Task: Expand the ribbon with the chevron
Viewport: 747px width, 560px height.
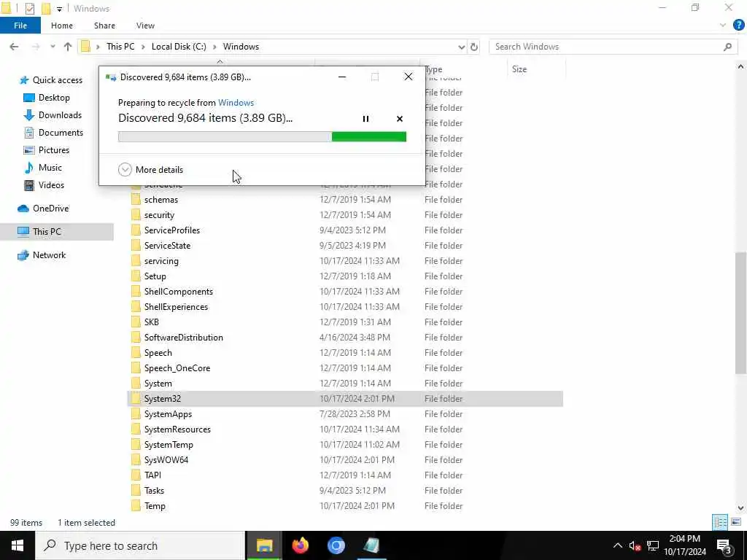Action: tap(723, 26)
